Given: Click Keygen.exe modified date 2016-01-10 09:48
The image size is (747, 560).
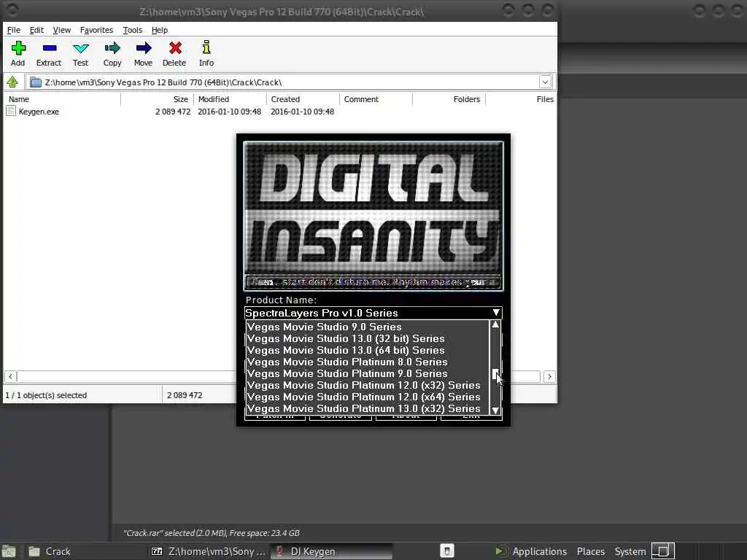Looking at the screenshot, I should [230, 112].
